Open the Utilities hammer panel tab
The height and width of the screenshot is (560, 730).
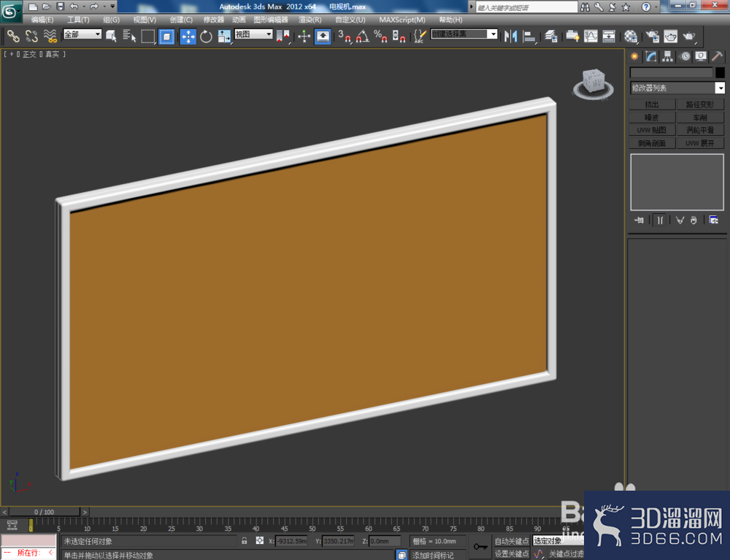[x=717, y=57]
